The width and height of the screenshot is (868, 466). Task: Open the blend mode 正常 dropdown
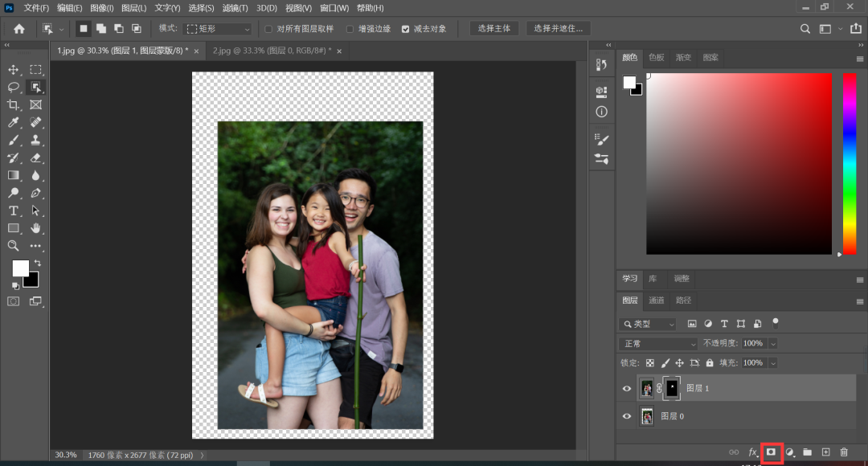658,344
